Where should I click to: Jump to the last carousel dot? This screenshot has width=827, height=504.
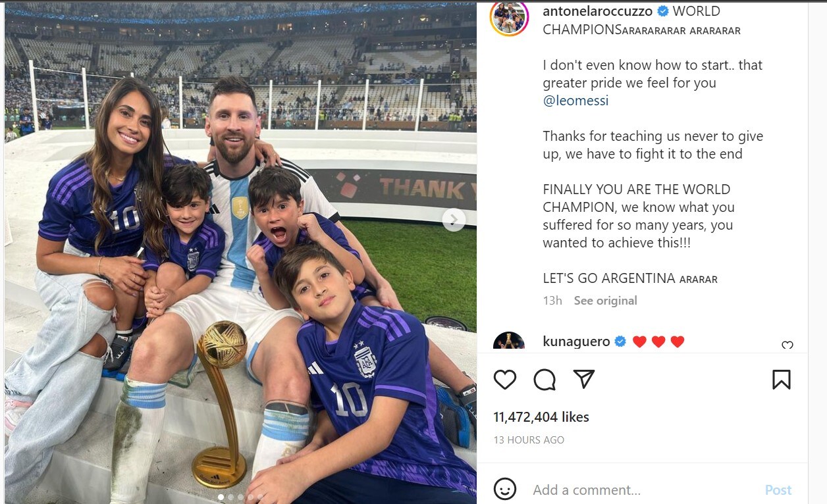click(x=260, y=497)
